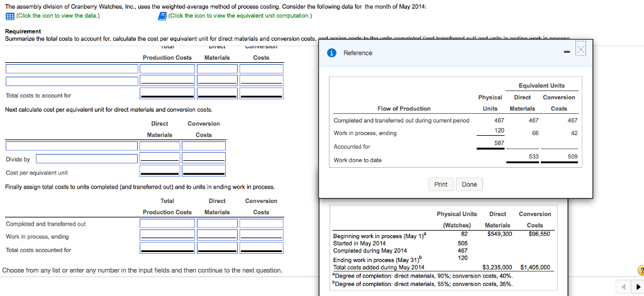Click 'Started in May 2014' row label
Viewport: 644px width, 296px height.
click(359, 243)
